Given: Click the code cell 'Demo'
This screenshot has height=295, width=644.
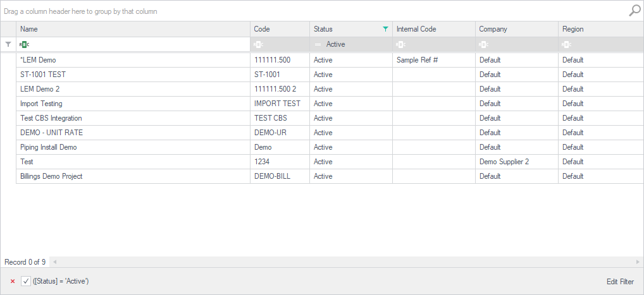Looking at the screenshot, I should (280, 147).
